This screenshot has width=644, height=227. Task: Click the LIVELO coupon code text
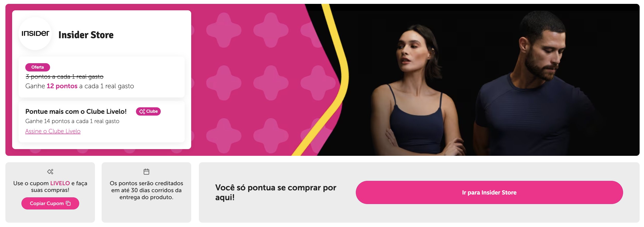click(60, 183)
